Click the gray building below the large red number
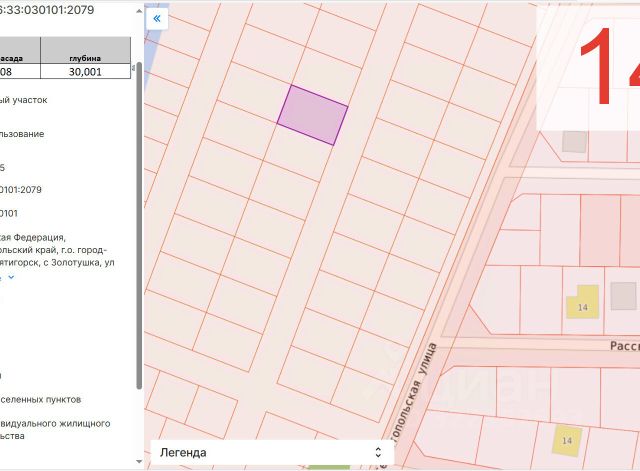640x471 pixels. point(574,141)
